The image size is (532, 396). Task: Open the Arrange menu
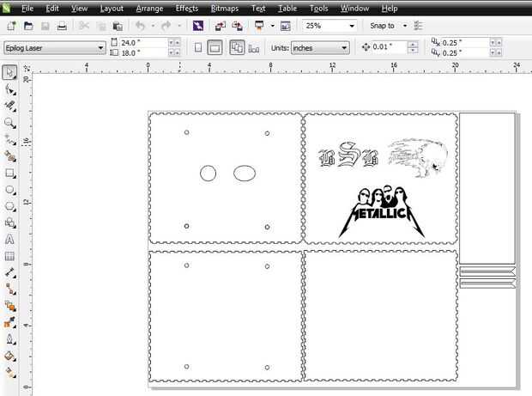pos(149,9)
